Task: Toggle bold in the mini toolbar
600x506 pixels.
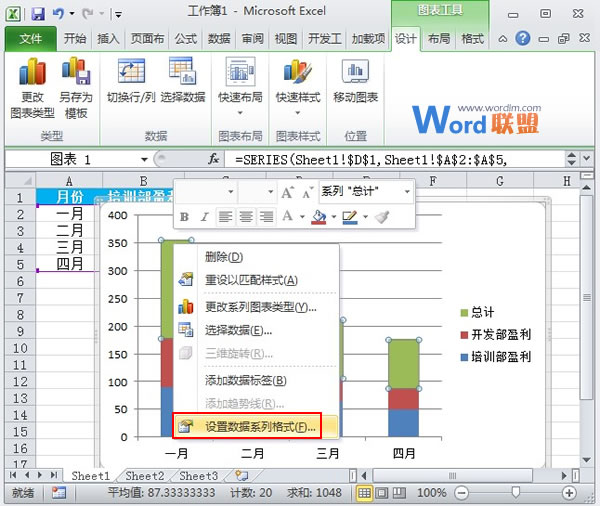Action: [x=184, y=216]
